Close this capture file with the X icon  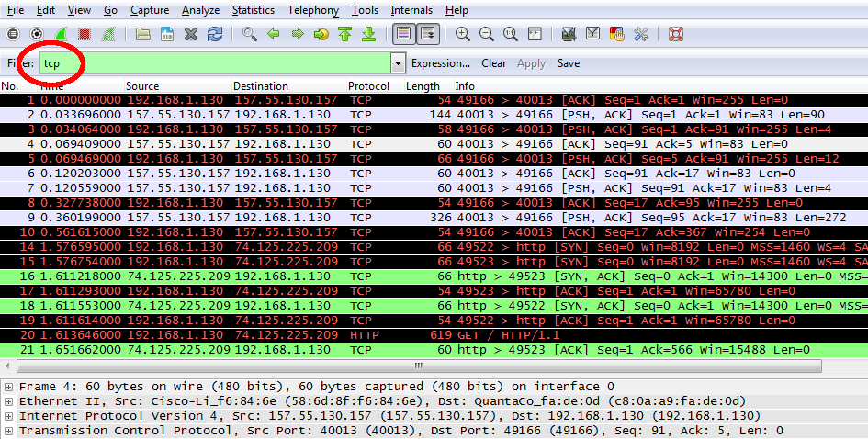[191, 34]
